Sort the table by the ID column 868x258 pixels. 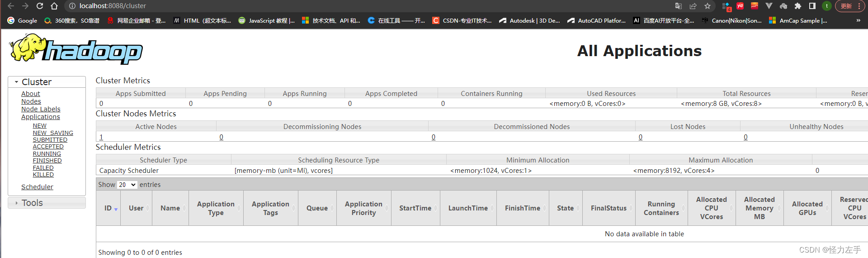point(108,208)
